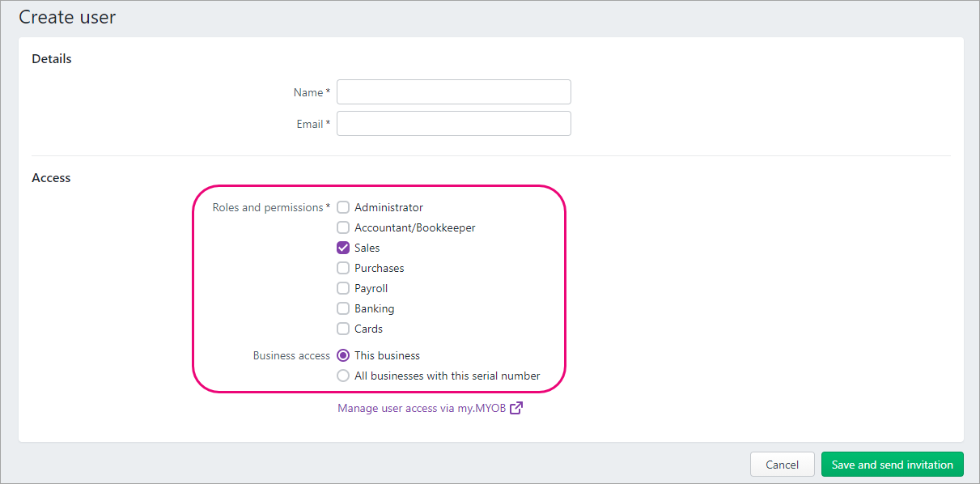Open Manage user access via my.MYOB link

(422, 408)
